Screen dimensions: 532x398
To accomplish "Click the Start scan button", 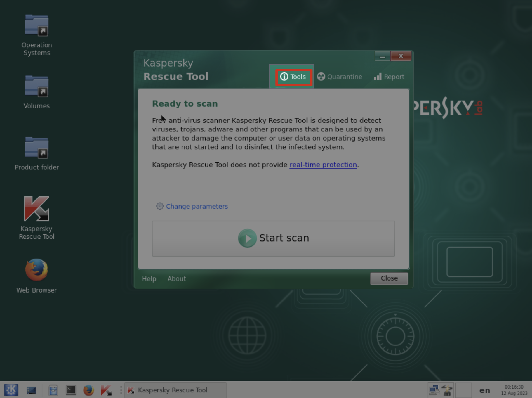I will point(273,238).
